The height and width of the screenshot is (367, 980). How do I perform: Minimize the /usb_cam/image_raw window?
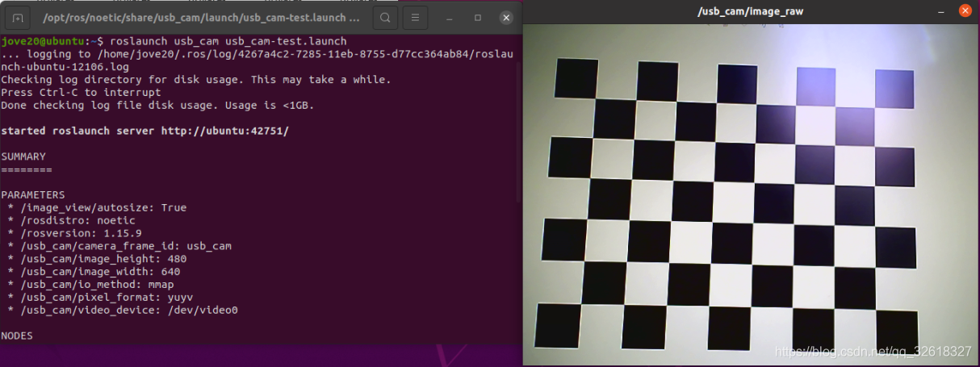point(940,10)
